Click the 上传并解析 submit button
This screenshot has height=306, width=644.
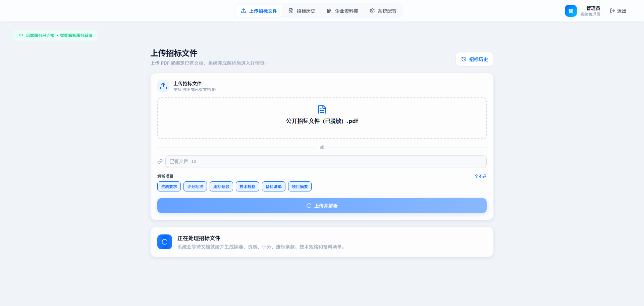[x=322, y=206]
